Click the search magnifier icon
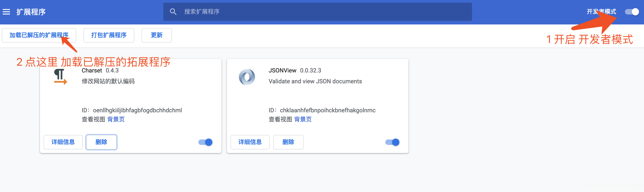This screenshot has height=192, width=644. tap(173, 12)
